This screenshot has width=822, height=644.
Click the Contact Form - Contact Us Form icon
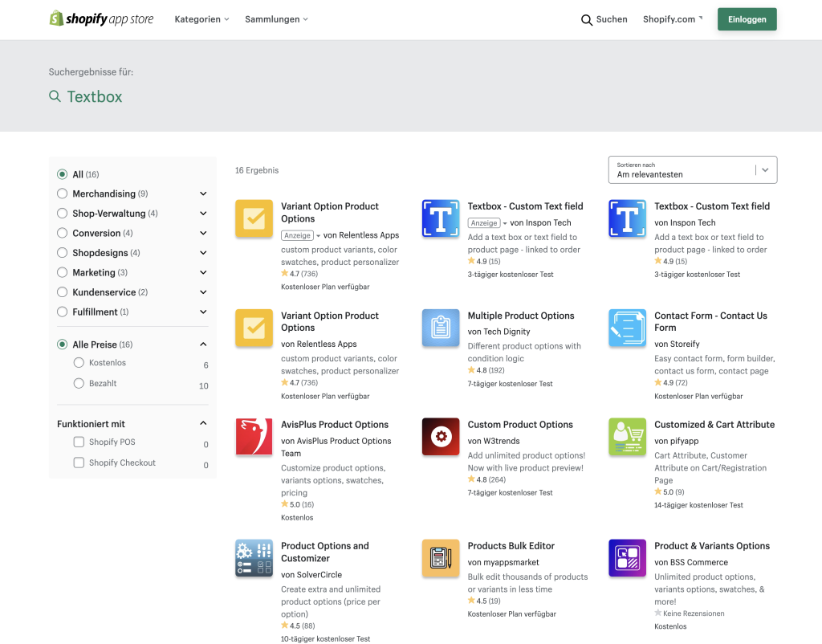(x=627, y=328)
